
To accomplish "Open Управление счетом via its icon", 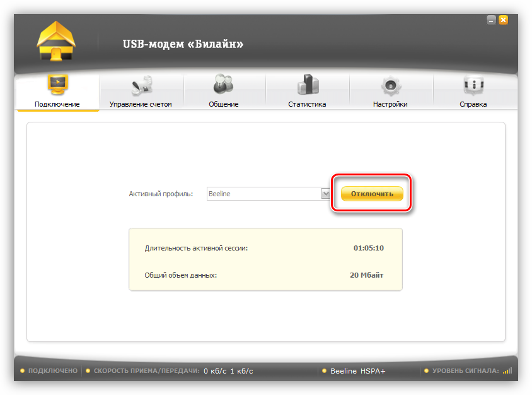I will pos(141,85).
